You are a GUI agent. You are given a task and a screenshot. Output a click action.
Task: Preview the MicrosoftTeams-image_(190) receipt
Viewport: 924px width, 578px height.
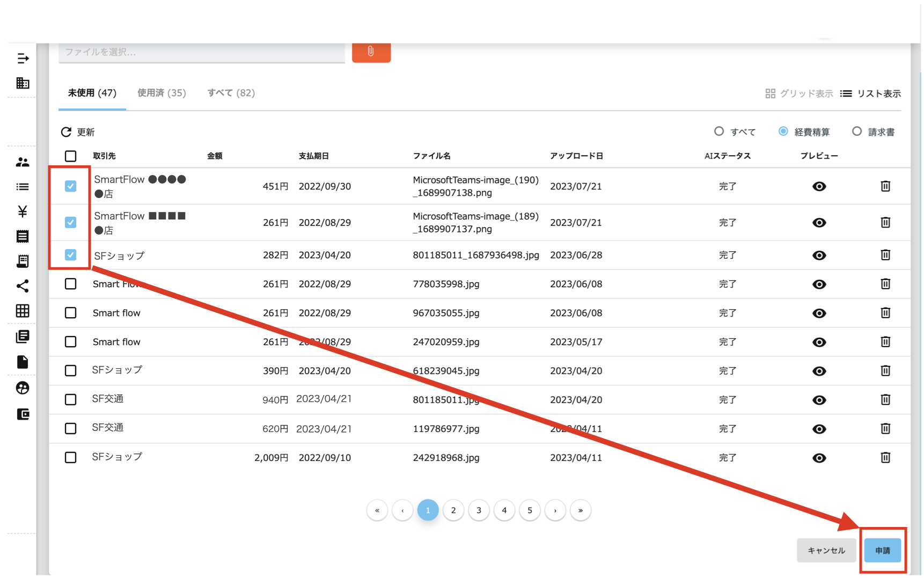[x=819, y=186]
